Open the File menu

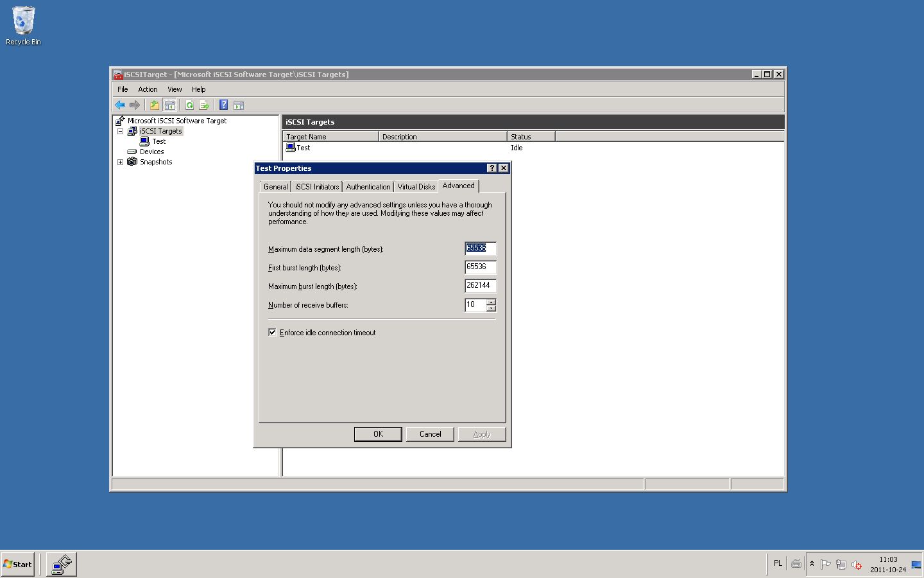(123, 89)
